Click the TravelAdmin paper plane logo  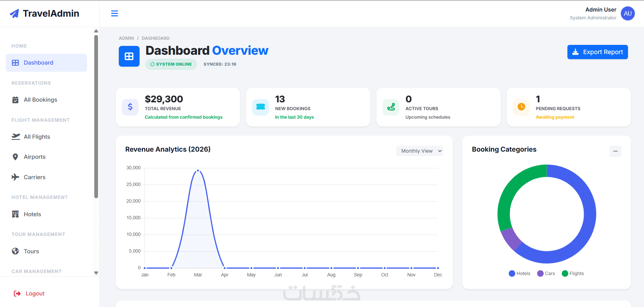point(14,14)
